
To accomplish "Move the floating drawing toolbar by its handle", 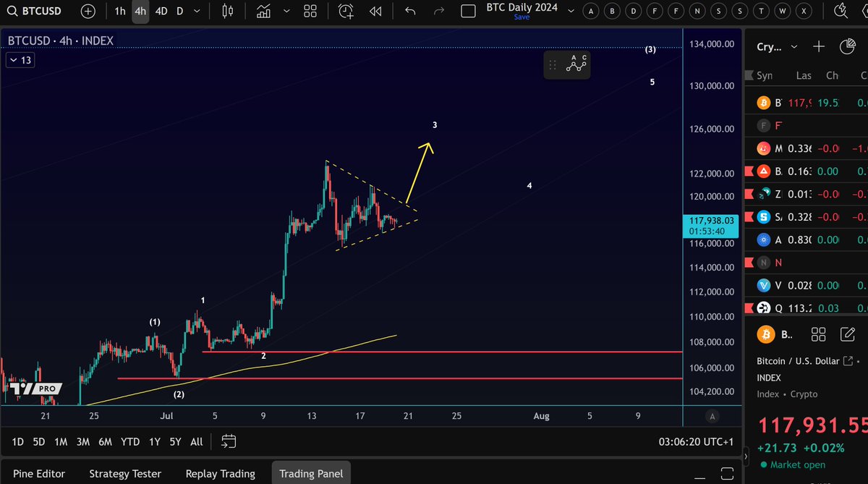I will pos(553,65).
